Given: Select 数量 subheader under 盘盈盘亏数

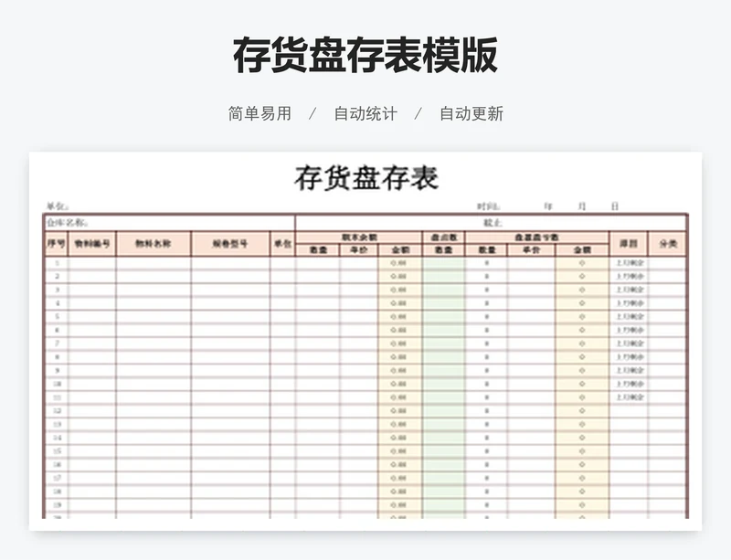Looking at the screenshot, I should tap(487, 250).
